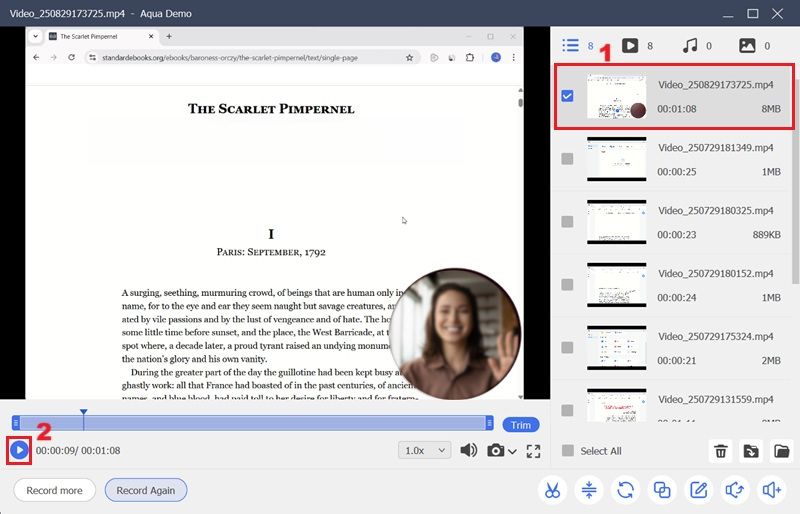This screenshot has height=514, width=800.
Task: Click file name Video_250729175324.mp4
Action: 715,336
